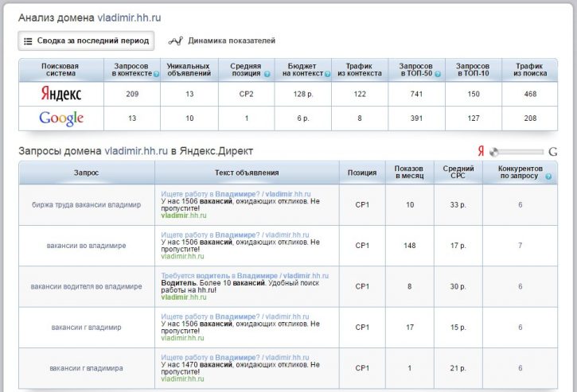Select Google ТОП-50 value 391
The image size is (577, 392).
416,118
